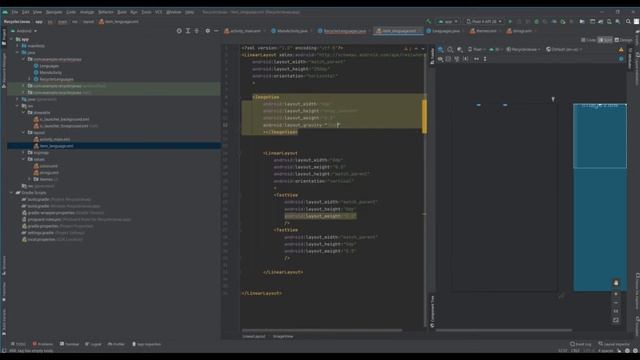
Task: Open the Tools menu
Action: tap(146, 12)
